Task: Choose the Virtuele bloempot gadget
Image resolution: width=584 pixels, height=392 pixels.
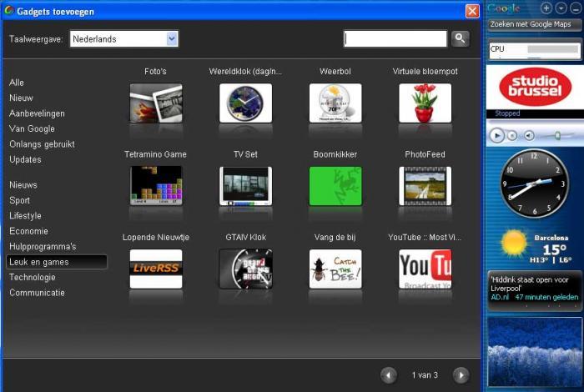Action: 425,103
